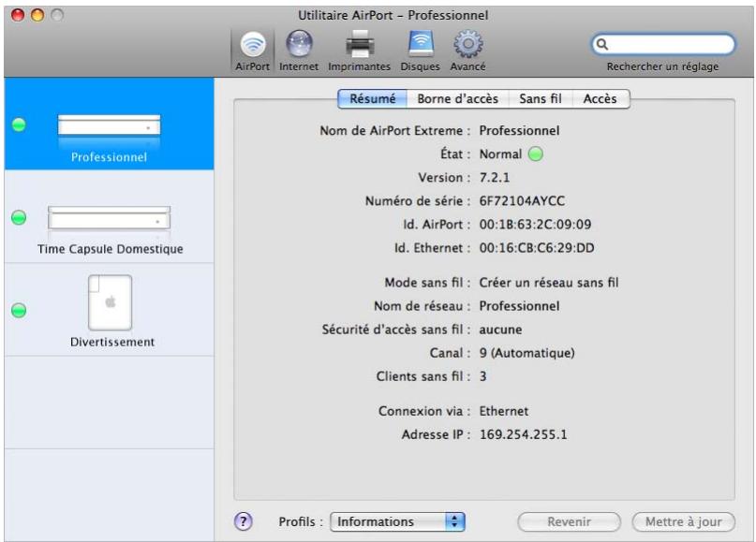Open the Disques drive icon
Image resolution: width=756 pixels, height=542 pixels.
coord(421,44)
